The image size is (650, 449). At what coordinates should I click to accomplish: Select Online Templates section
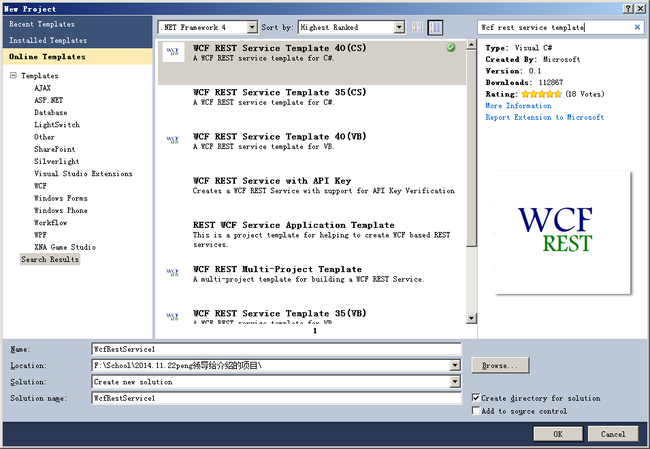78,56
